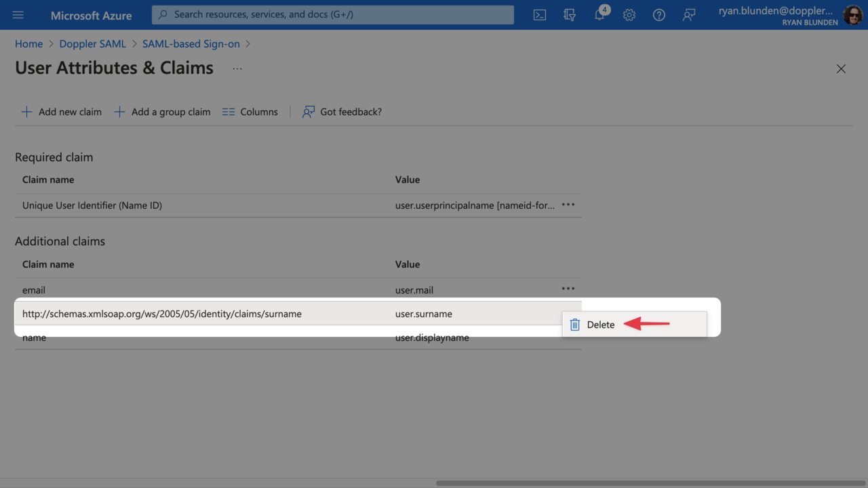
Task: Focus the Search resources, services, and docs box
Action: pyautogui.click(x=333, y=14)
